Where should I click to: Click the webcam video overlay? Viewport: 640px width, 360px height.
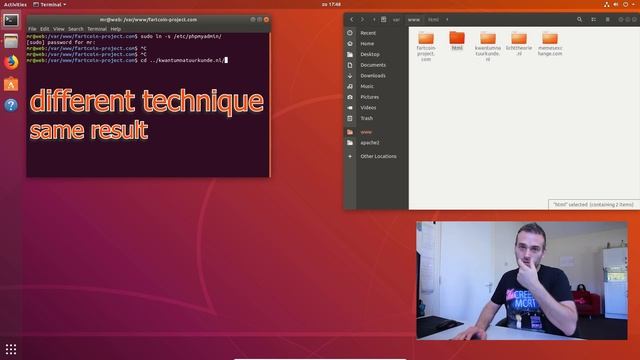[x=522, y=280]
